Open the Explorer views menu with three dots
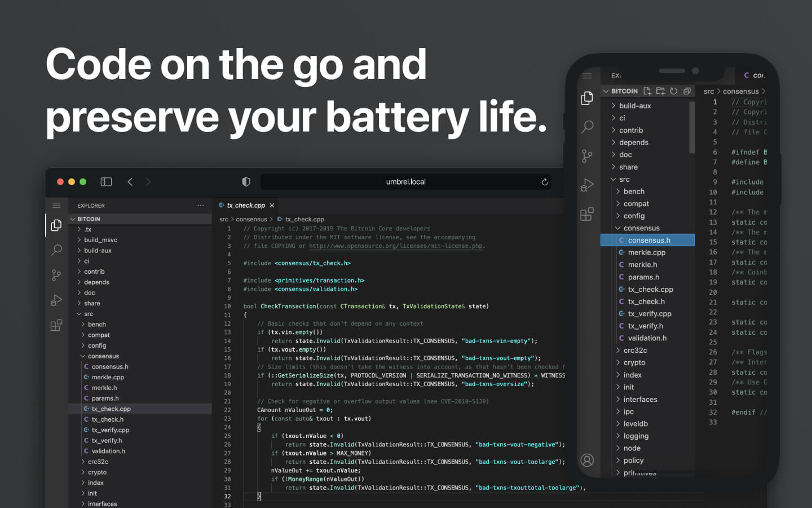This screenshot has width=812, height=508. click(200, 205)
